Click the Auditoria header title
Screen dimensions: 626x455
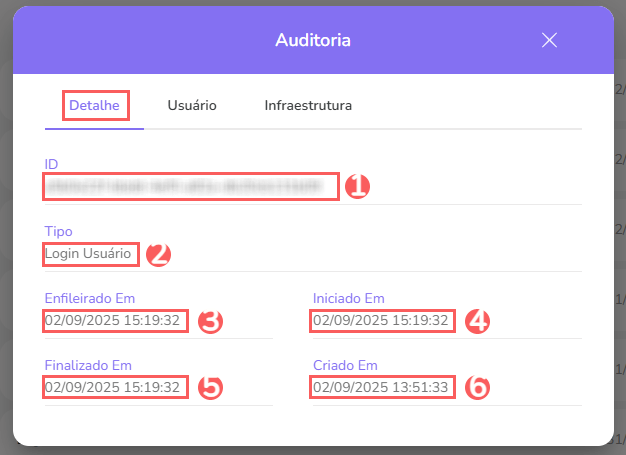click(x=312, y=41)
